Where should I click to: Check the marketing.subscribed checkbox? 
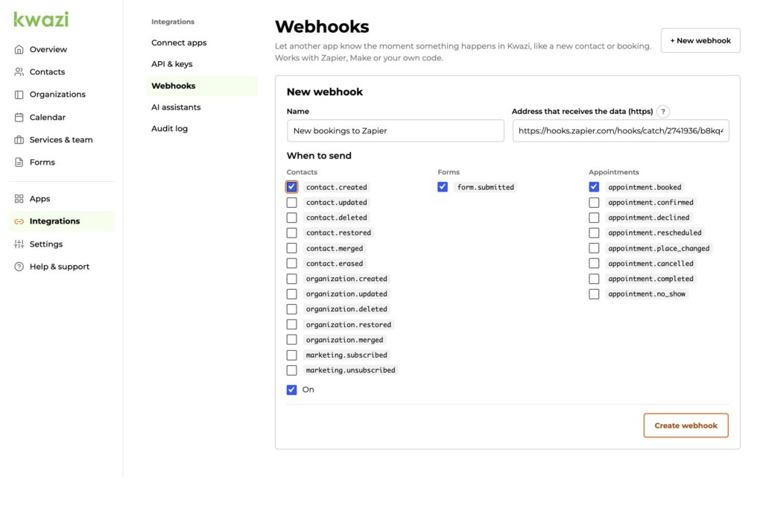tap(291, 355)
